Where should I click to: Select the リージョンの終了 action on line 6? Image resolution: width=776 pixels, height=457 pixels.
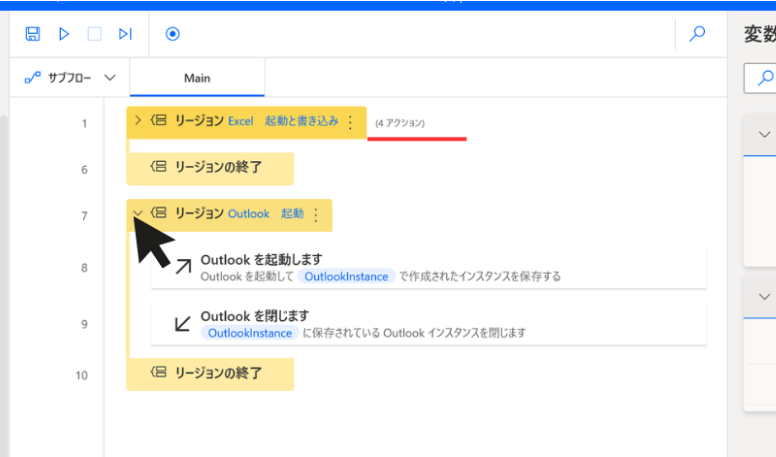point(210,169)
